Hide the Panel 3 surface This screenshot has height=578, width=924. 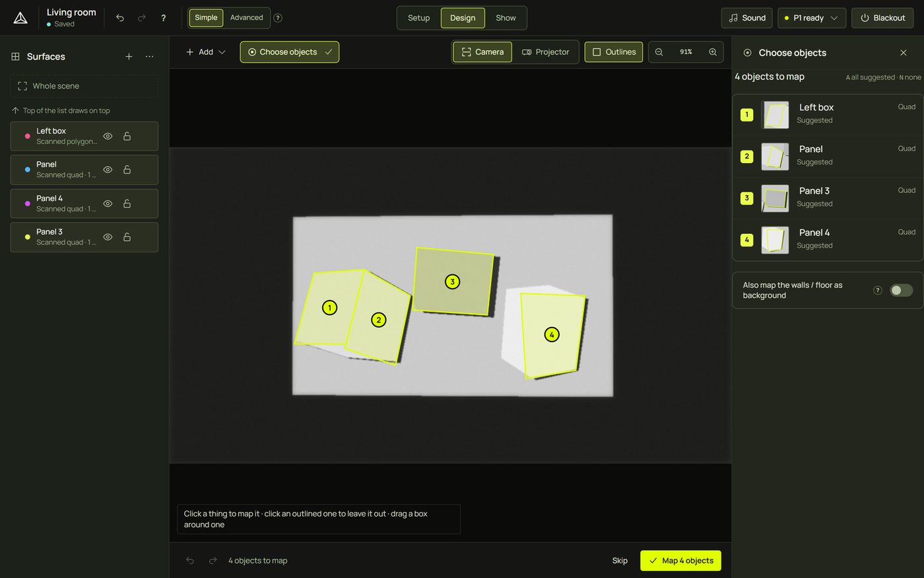pyautogui.click(x=108, y=237)
